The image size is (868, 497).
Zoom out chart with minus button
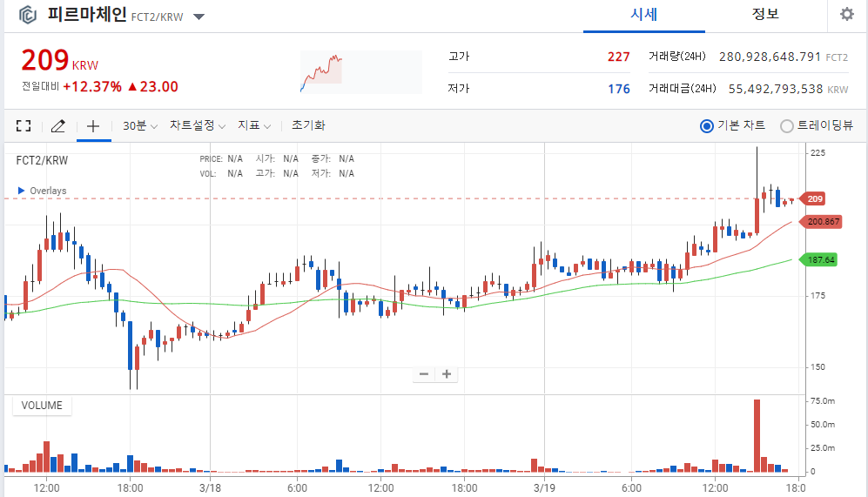[424, 374]
